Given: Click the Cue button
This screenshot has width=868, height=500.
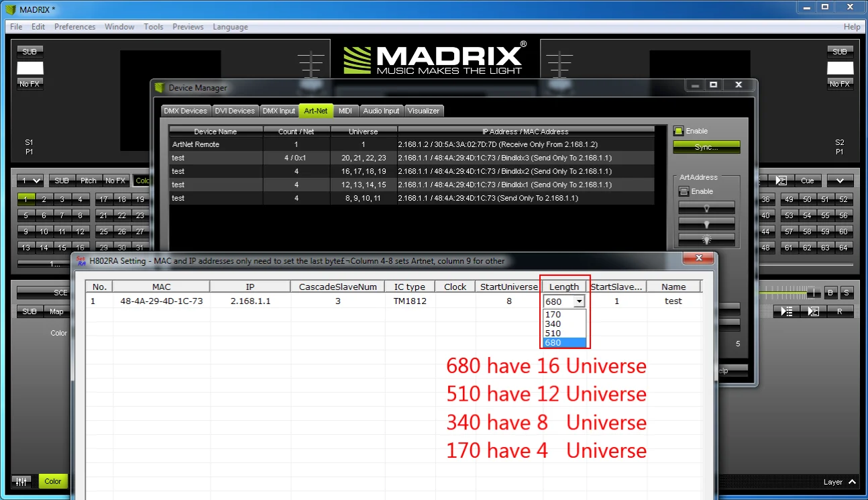Looking at the screenshot, I should pos(807,181).
